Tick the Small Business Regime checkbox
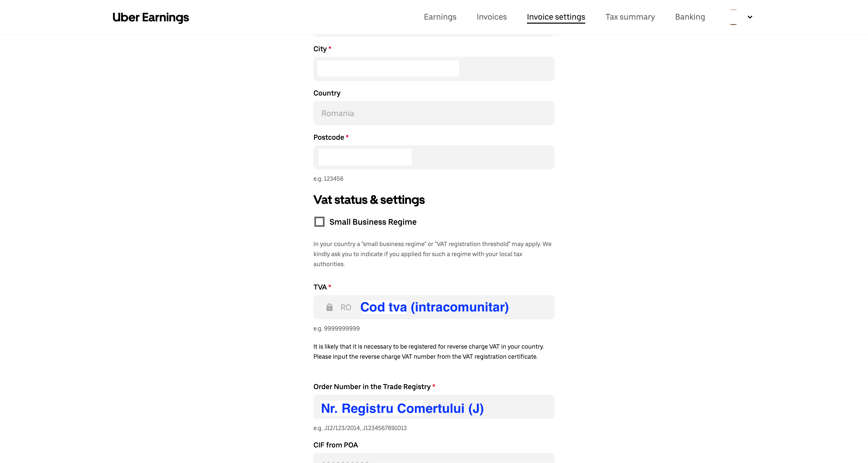Viewport: 868px width, 463px height. pyautogui.click(x=319, y=222)
